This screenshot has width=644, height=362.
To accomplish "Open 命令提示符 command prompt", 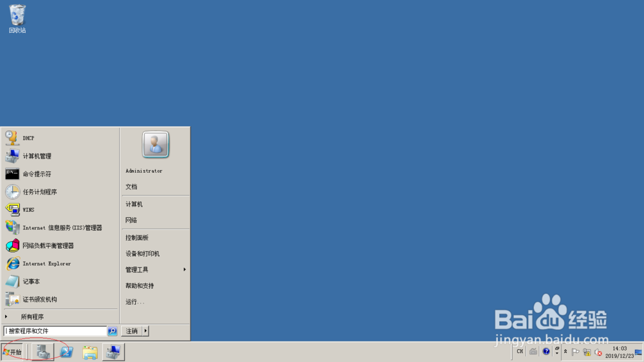I will tap(61, 174).
